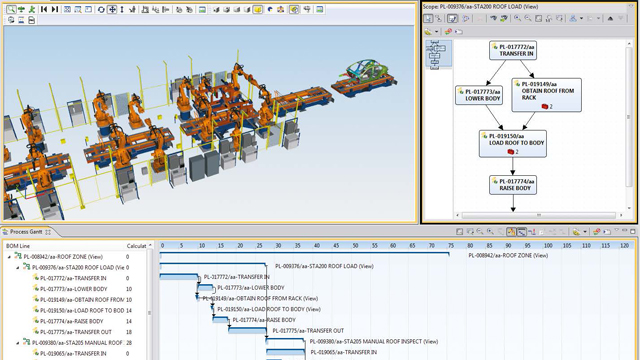The height and width of the screenshot is (360, 640).
Task: Toggle the highlighted yellow-red Gantt toolbar icon
Action: click(511, 232)
